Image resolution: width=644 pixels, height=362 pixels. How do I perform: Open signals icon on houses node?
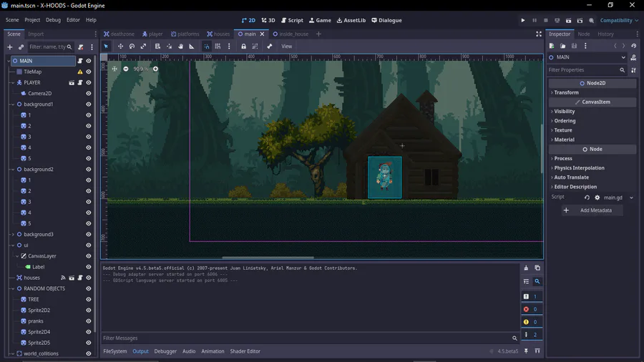pyautogui.click(x=63, y=278)
